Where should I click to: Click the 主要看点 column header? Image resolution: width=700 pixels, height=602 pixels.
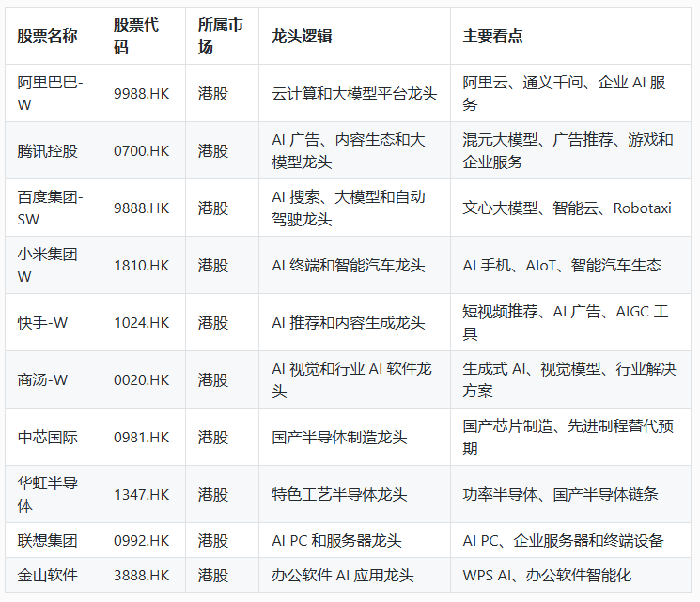point(492,36)
